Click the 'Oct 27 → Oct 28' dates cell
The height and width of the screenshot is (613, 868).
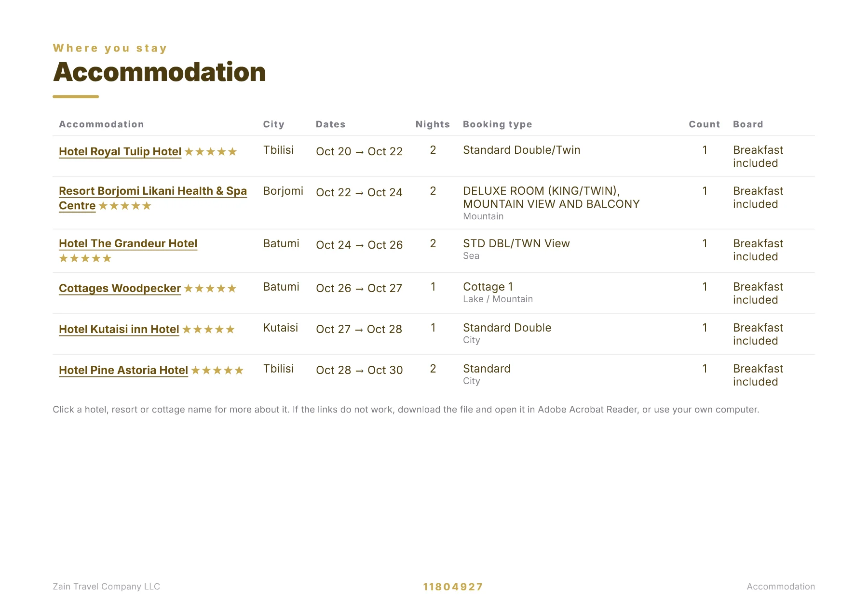pos(359,329)
